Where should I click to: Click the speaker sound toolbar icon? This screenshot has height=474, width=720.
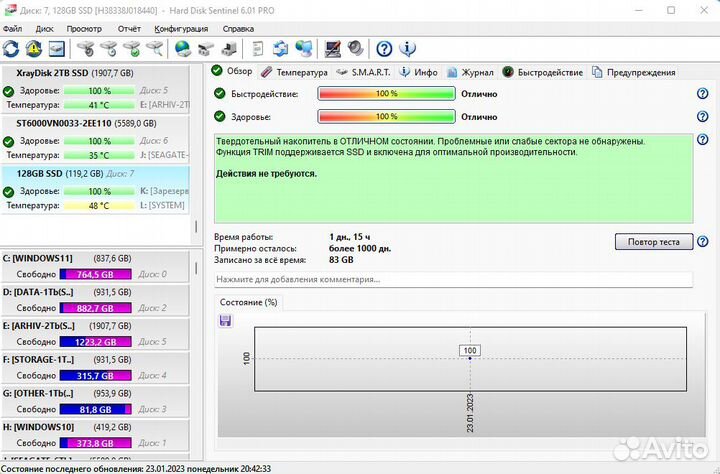355,48
